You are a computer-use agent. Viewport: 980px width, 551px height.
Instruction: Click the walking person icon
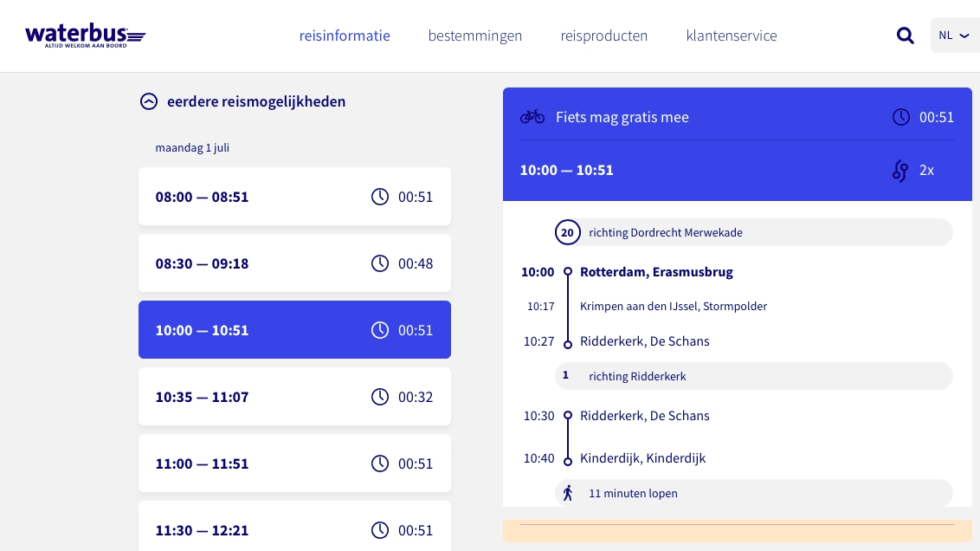click(568, 493)
